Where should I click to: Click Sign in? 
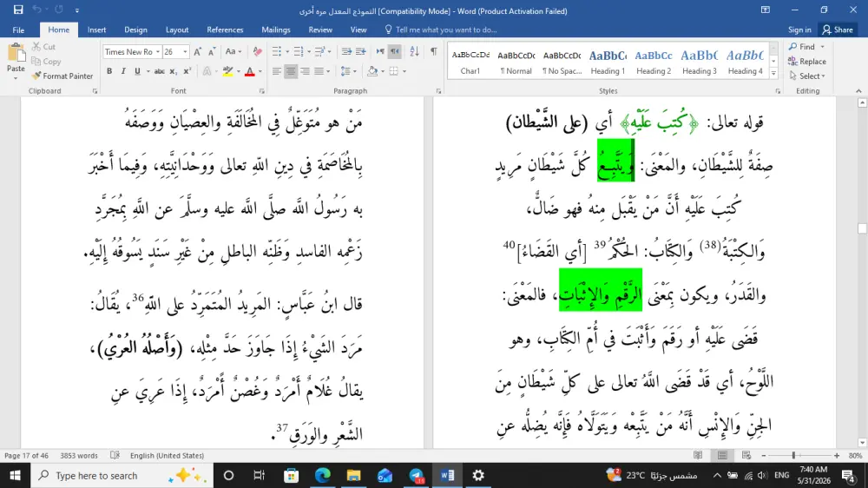pos(799,30)
